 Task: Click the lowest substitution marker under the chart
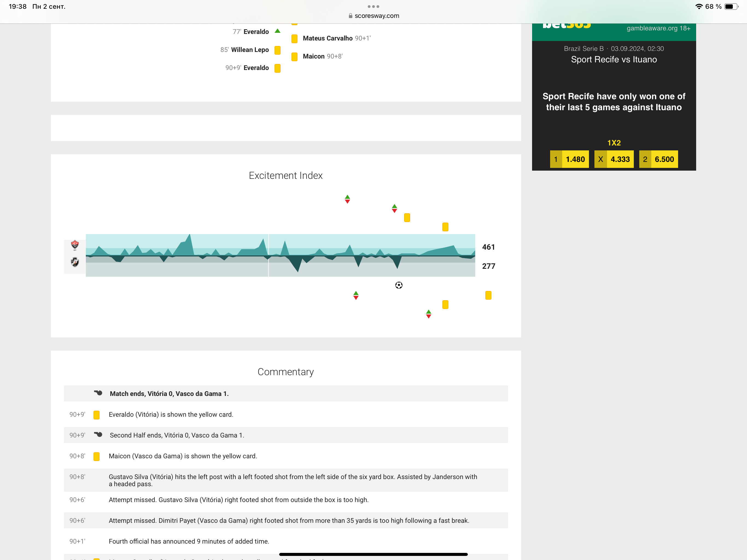(428, 314)
